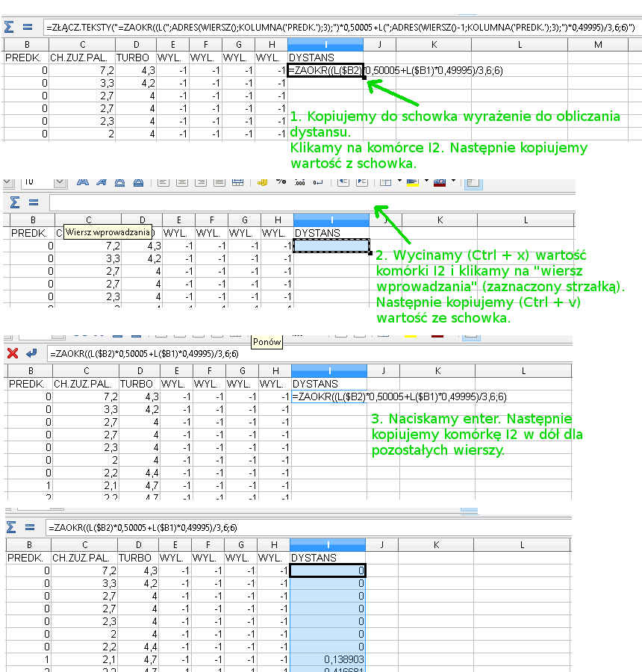Click the PREDK. header cell, top screenshot
The image size is (642, 672).
(27, 57)
